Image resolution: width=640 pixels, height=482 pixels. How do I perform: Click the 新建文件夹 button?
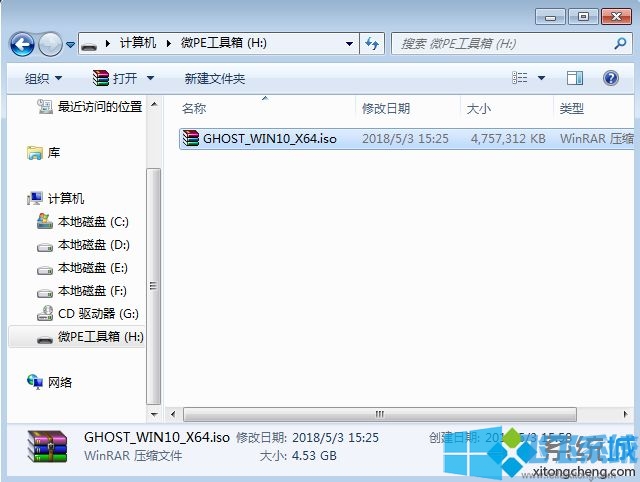(x=215, y=78)
